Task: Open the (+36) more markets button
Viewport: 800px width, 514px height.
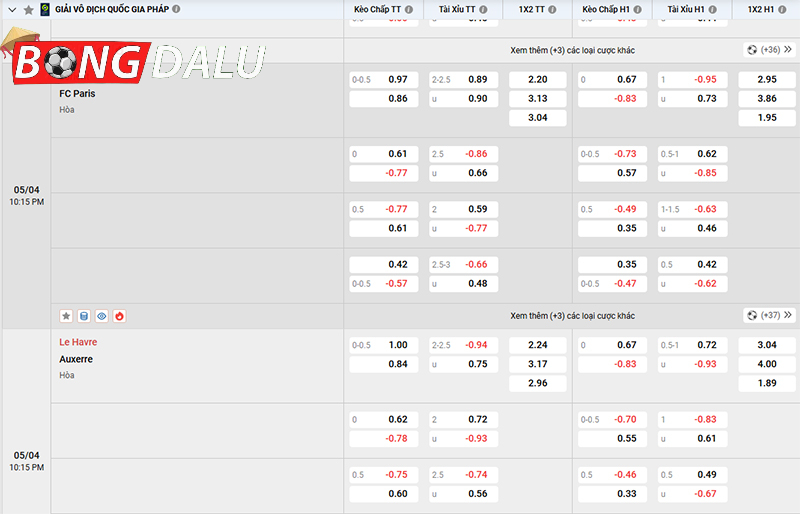Action: (769, 50)
